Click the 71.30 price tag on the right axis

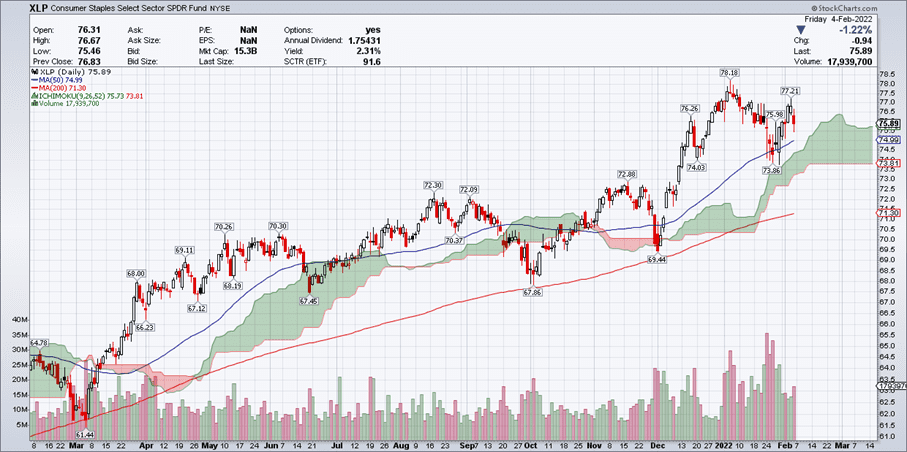[889, 214]
